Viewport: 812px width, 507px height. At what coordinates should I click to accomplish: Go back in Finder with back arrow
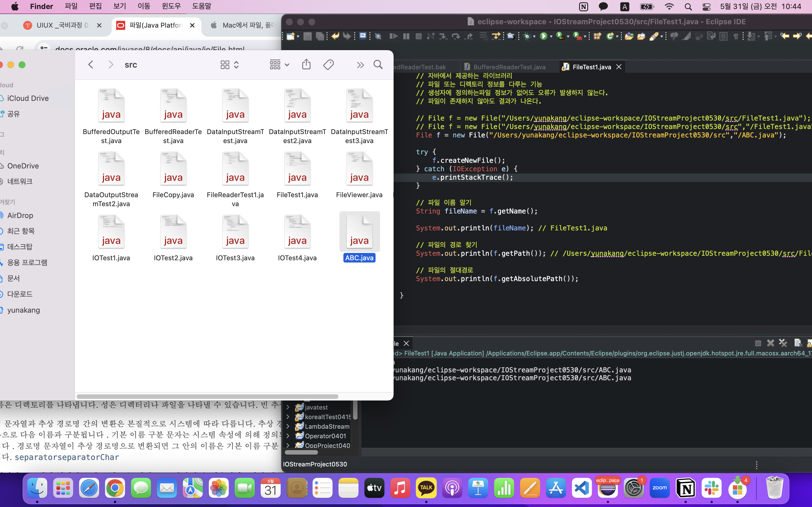point(91,65)
